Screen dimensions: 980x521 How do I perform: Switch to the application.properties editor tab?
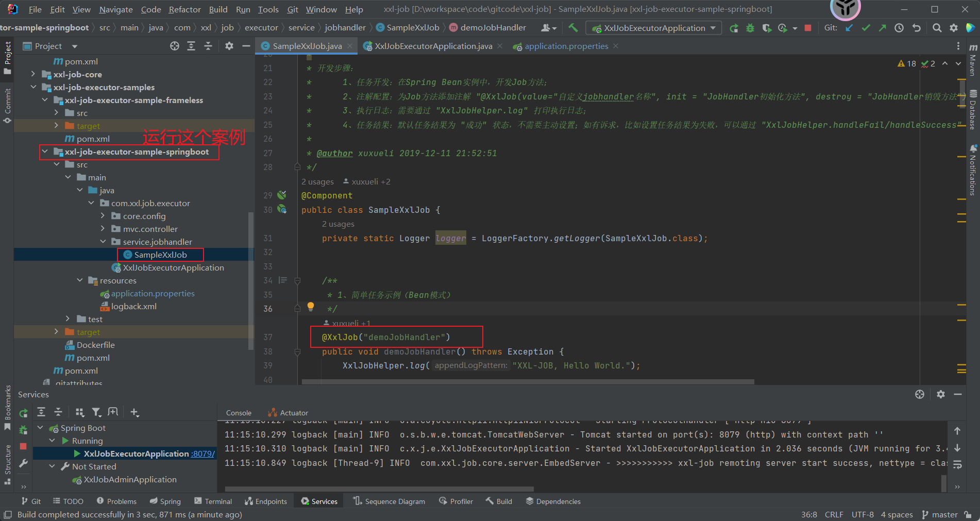tap(566, 46)
